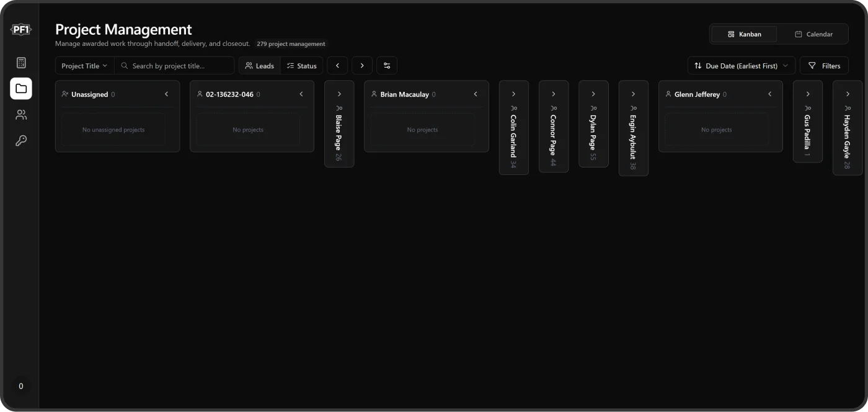868x412 pixels.
Task: Click the Engin Aybulut vertical label
Action: 633,137
